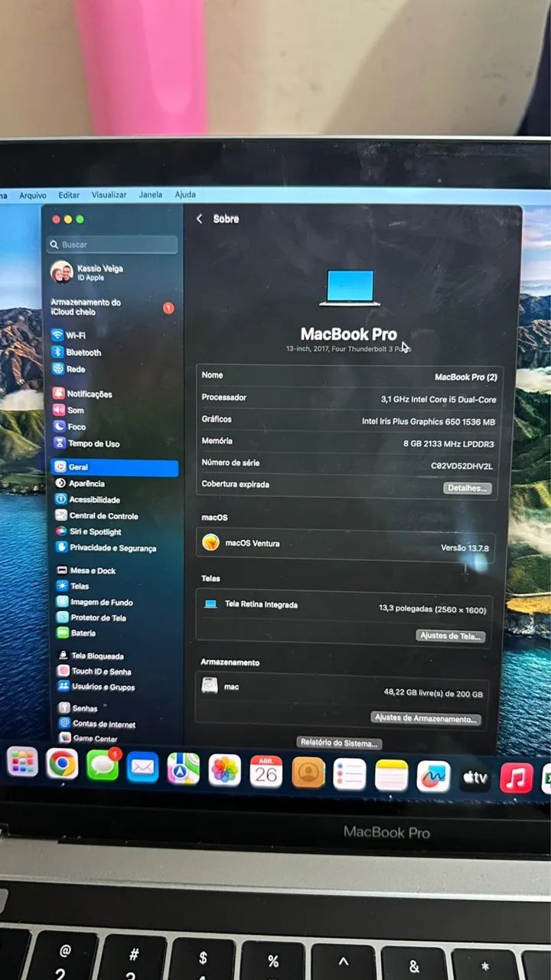Open Bateria settings
This screenshot has width=551, height=980.
(77, 633)
